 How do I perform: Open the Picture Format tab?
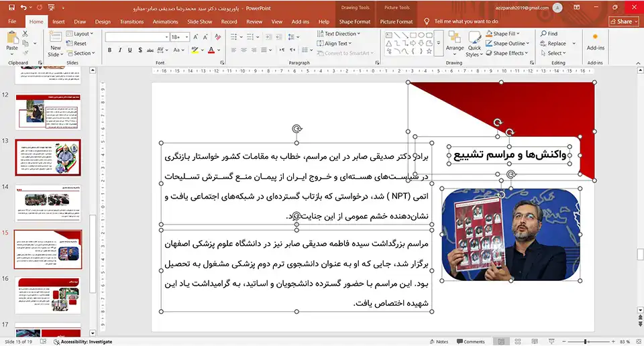396,21
